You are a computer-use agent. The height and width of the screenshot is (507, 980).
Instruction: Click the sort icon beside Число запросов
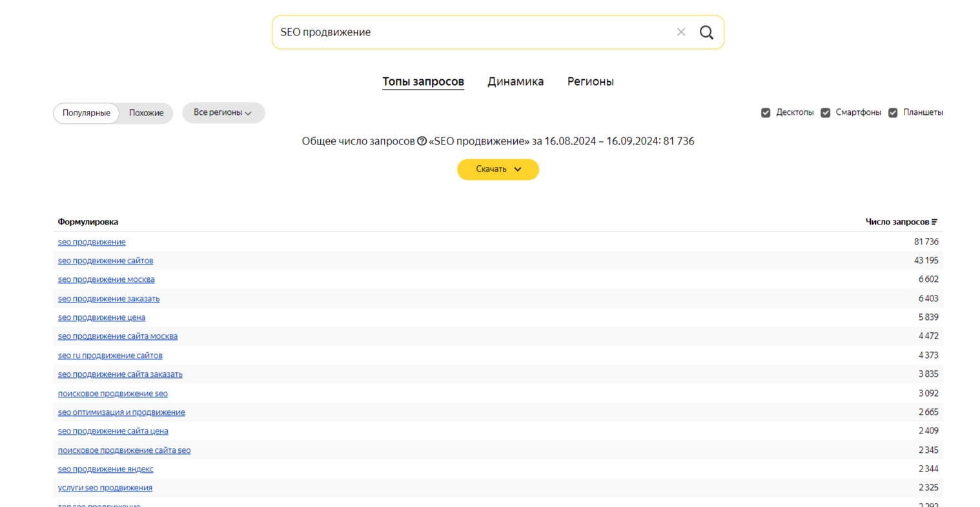click(x=934, y=222)
